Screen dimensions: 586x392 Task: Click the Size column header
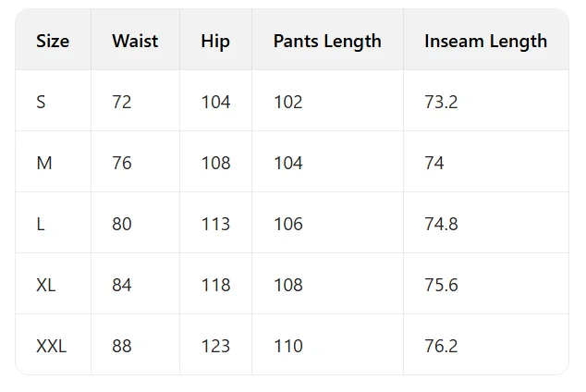point(53,41)
